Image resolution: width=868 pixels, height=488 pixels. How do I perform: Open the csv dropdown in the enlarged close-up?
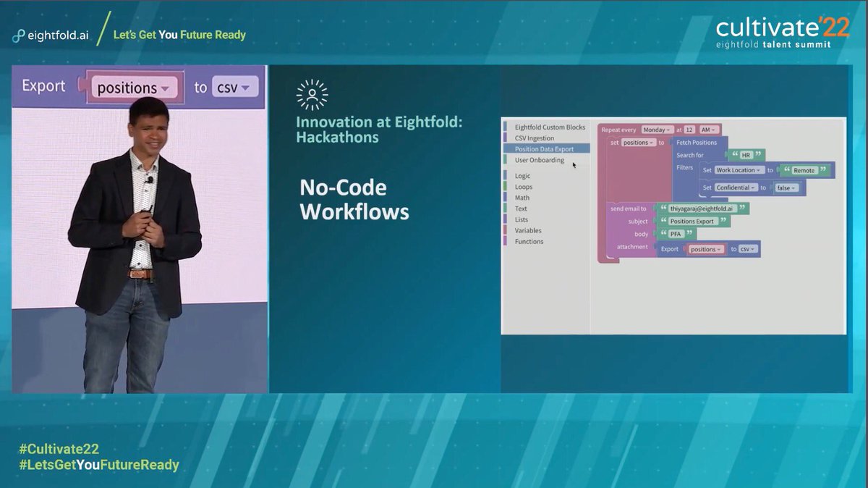click(236, 88)
